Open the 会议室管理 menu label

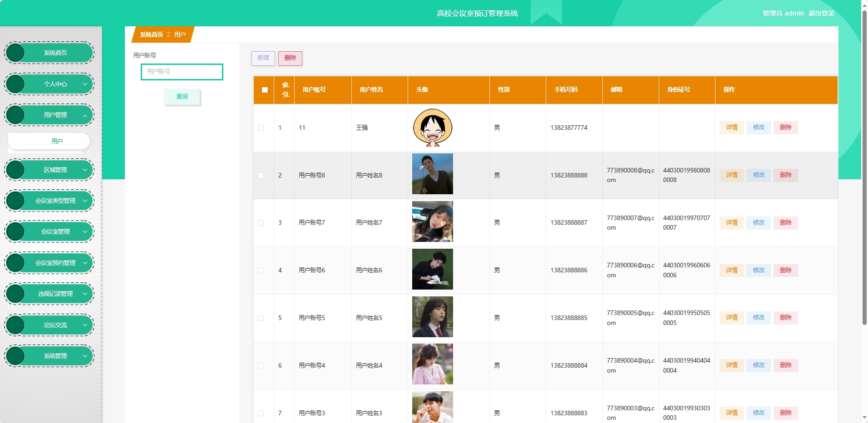tap(55, 231)
